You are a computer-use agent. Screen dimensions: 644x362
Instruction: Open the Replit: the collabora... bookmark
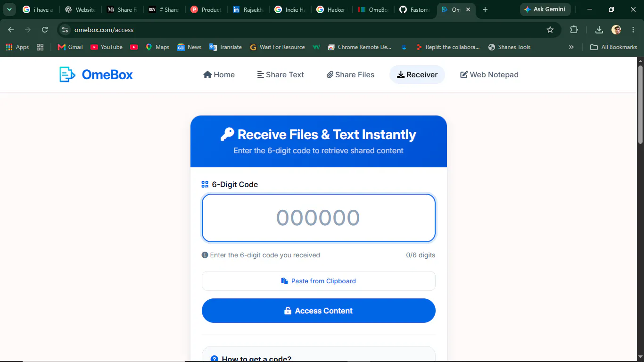(447, 47)
